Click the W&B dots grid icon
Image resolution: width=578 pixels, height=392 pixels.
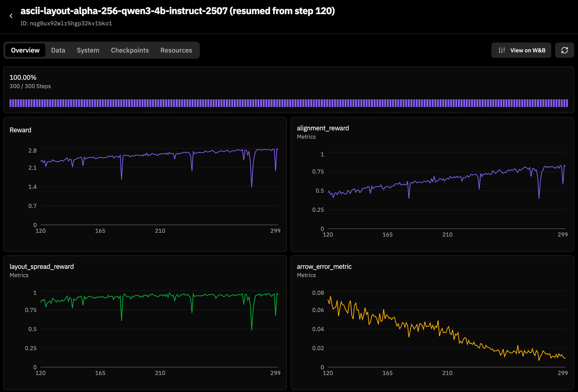tap(502, 50)
